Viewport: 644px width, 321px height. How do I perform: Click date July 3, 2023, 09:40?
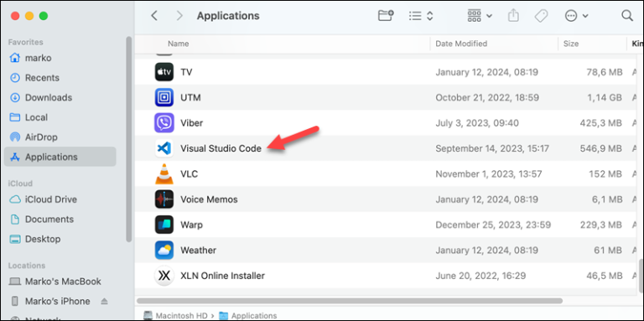pos(477,123)
